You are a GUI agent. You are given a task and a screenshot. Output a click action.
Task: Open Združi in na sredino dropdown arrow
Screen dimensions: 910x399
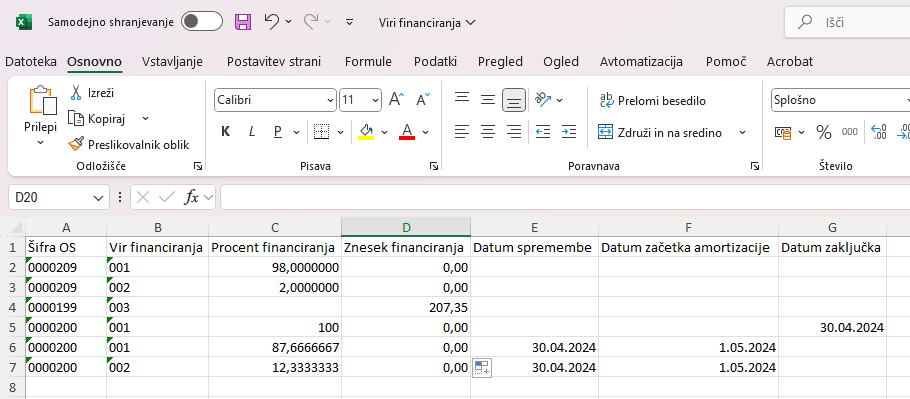click(x=742, y=132)
